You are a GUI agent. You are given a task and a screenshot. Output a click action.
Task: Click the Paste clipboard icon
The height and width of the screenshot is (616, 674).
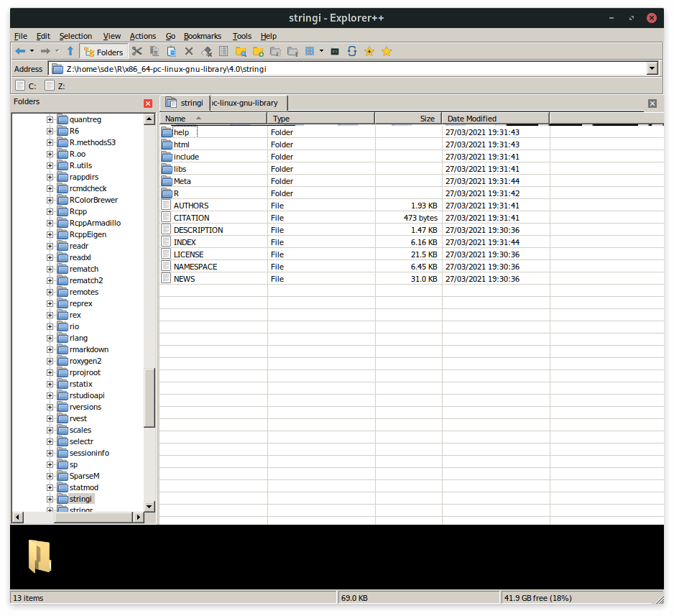tap(172, 52)
